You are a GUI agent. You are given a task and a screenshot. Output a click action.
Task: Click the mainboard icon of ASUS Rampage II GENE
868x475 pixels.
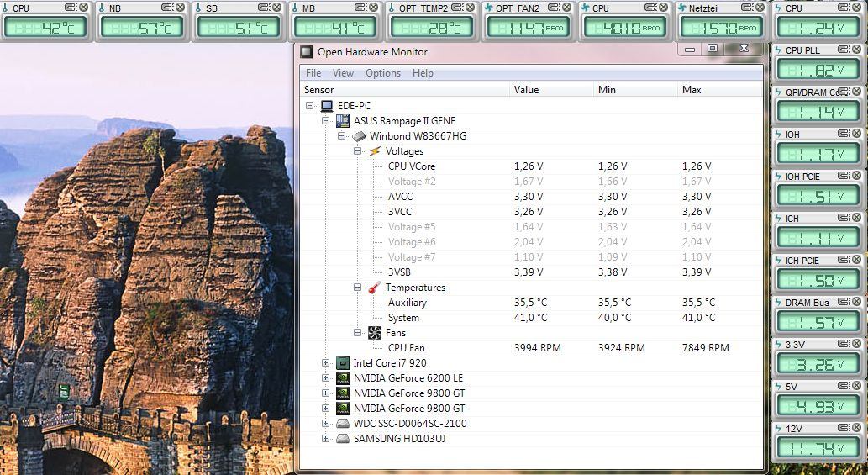[x=343, y=121]
